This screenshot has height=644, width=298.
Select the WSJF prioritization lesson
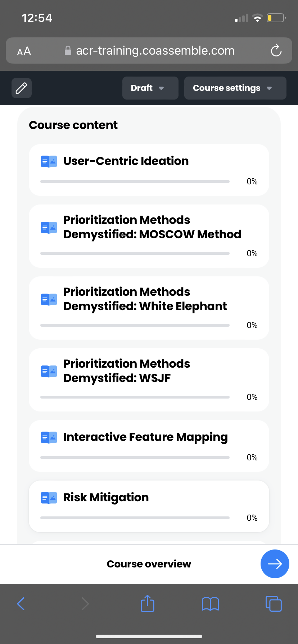pos(127,371)
